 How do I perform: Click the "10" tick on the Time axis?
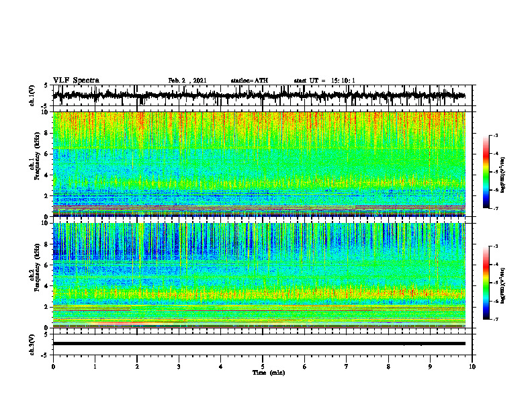(x=472, y=367)
